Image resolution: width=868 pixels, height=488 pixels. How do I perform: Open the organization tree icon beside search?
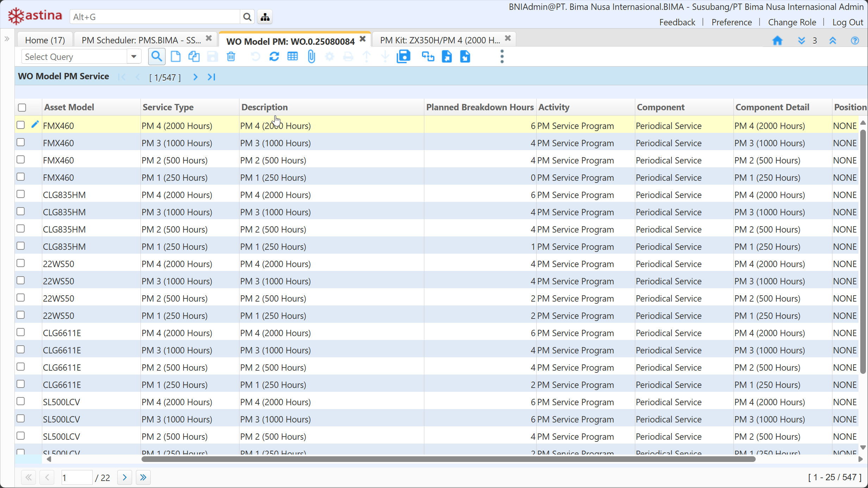coord(265,17)
